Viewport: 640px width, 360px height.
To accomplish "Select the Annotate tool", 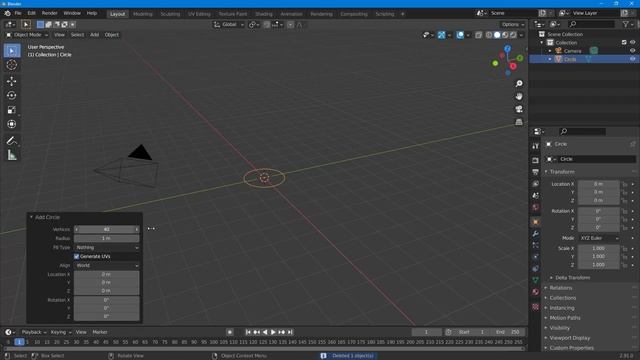I will (x=12, y=140).
